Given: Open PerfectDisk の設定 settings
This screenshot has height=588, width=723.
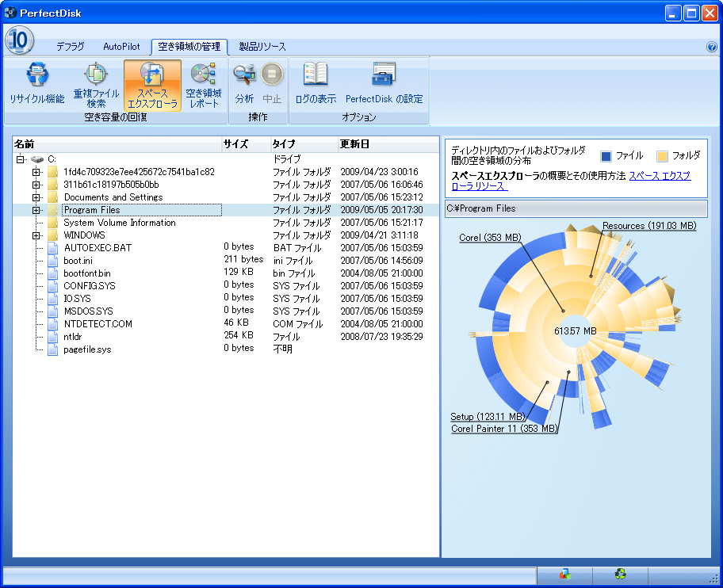Looking at the screenshot, I should 384,84.
